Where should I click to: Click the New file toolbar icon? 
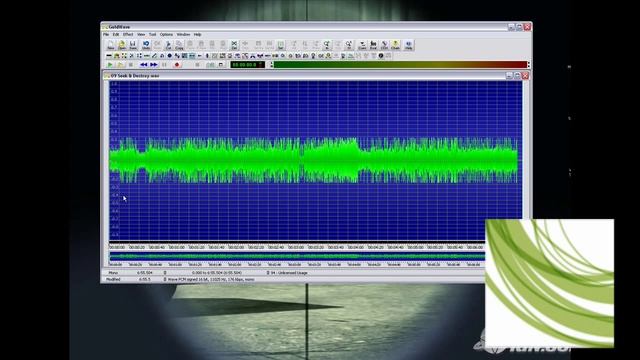coord(111,45)
